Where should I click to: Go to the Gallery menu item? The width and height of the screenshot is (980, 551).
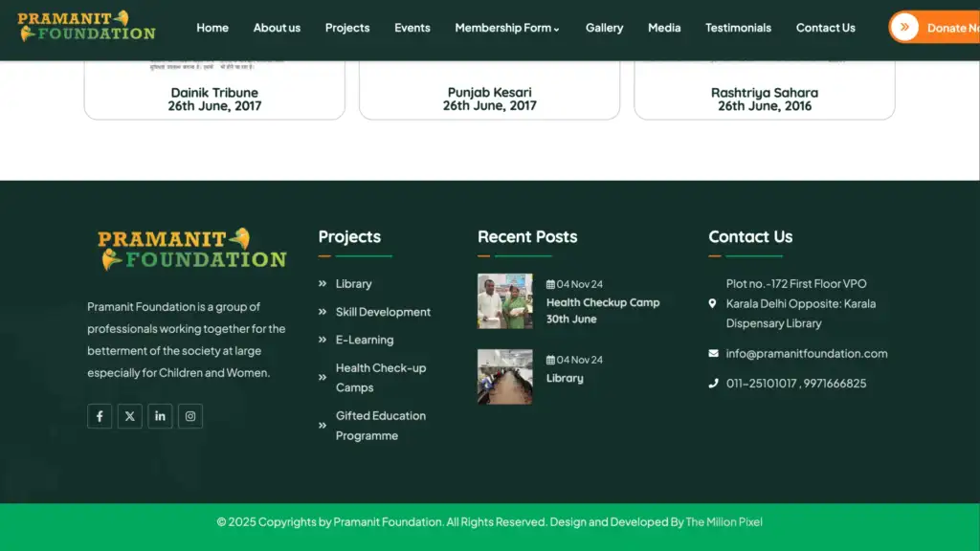pyautogui.click(x=604, y=28)
